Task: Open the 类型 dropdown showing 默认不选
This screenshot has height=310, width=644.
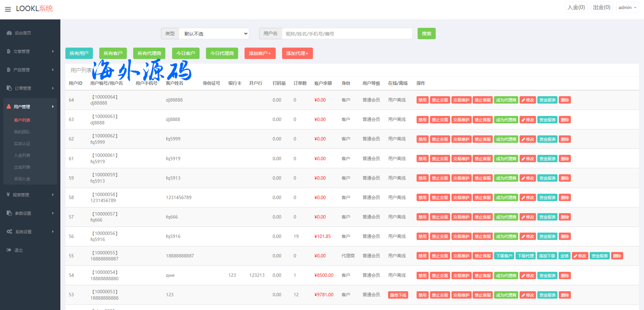Action: (214, 34)
